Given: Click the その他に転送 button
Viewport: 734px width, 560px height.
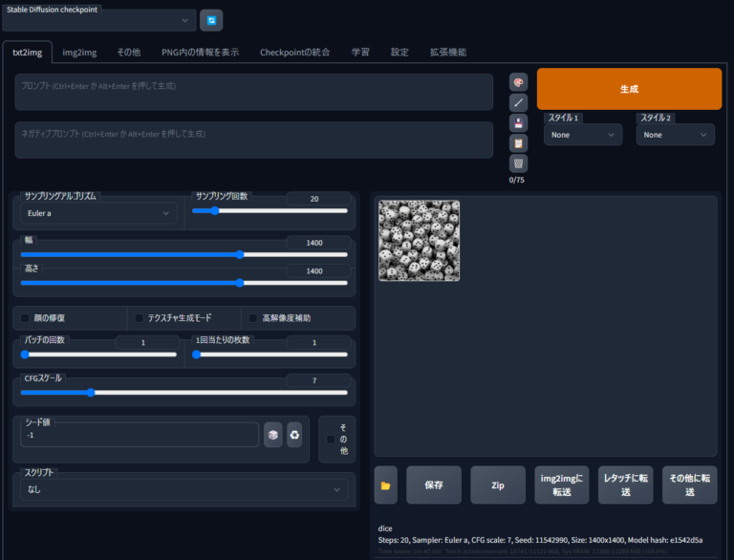Looking at the screenshot, I should pos(689,485).
